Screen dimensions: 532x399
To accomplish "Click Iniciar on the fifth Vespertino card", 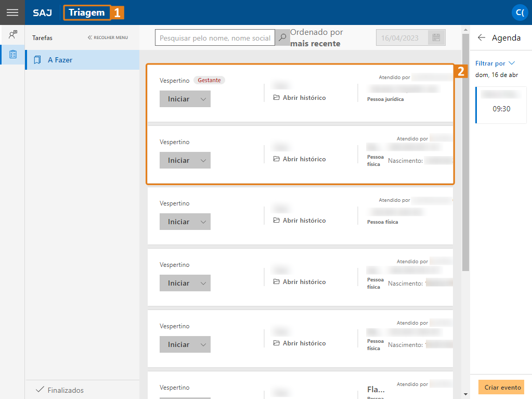I will (x=178, y=345).
